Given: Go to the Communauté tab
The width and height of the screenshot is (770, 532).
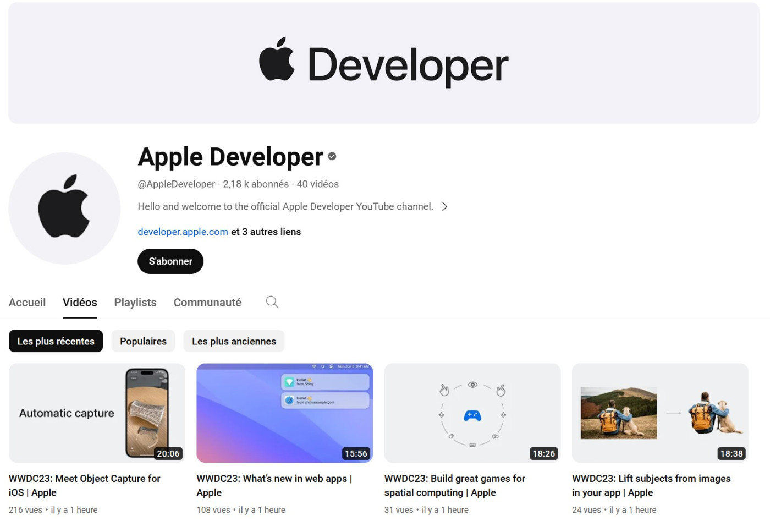Looking at the screenshot, I should (x=207, y=303).
